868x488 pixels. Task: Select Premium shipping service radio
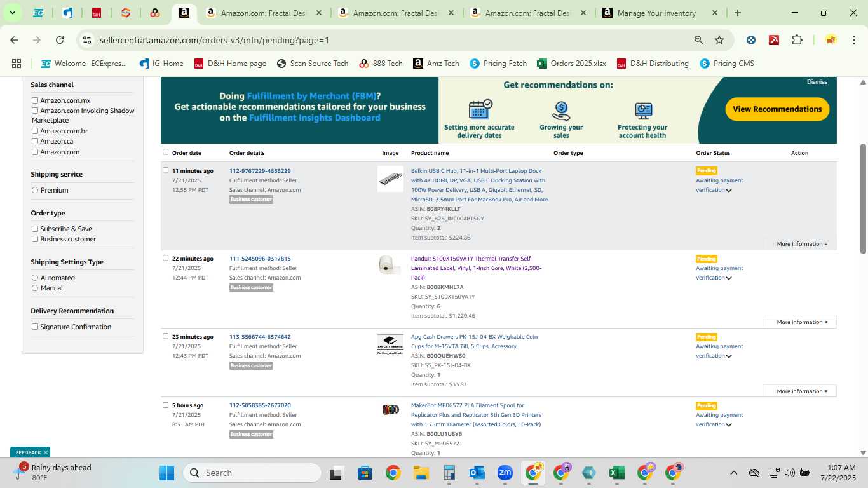pos(35,190)
